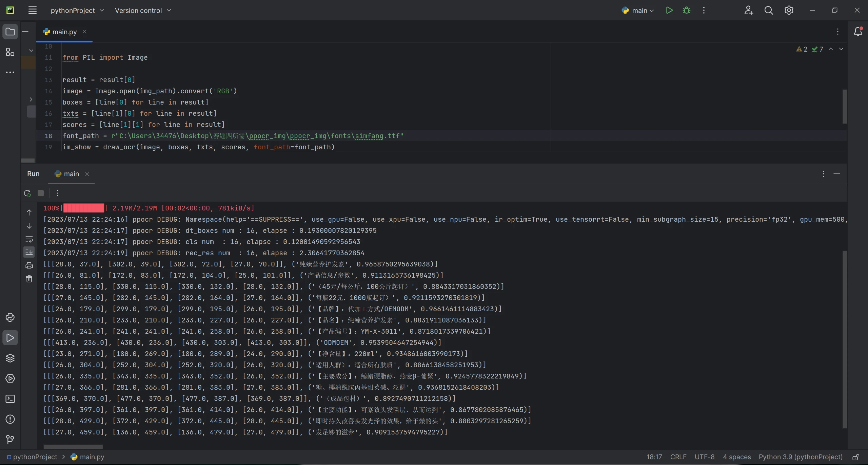Open Problems tool window icon
This screenshot has height=465, width=868.
(10, 419)
